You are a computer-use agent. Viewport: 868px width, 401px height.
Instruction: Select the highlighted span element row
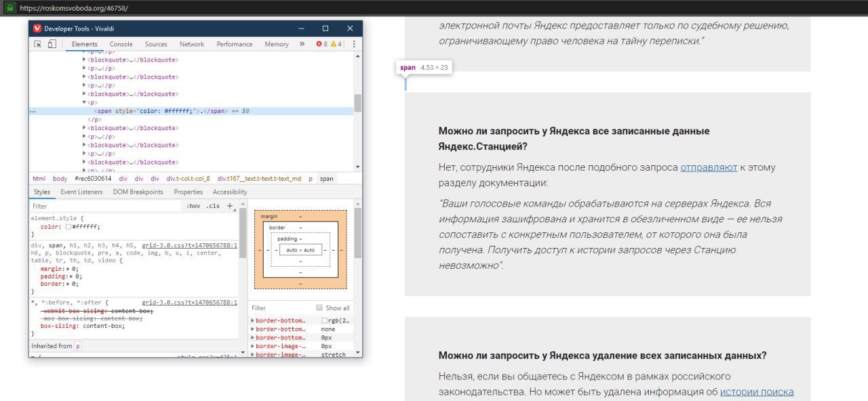click(191, 110)
